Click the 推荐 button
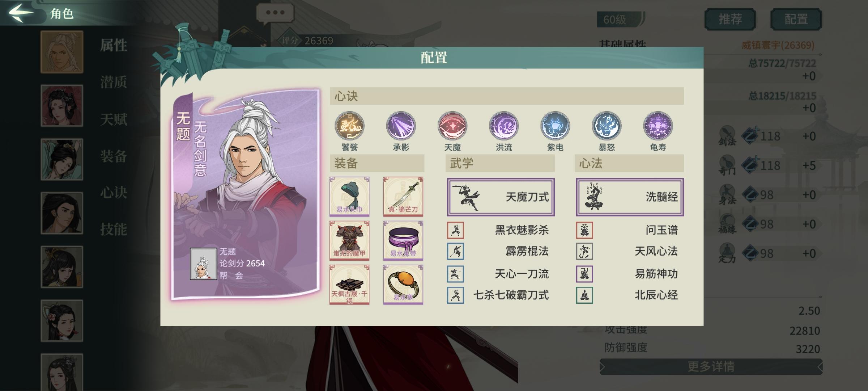Viewport: 868px width, 391px height. 730,19
